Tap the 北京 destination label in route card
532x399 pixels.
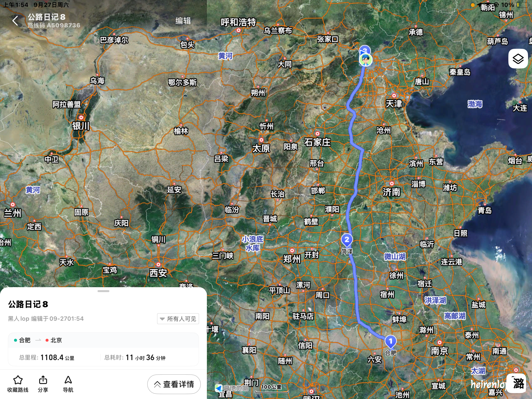56,340
